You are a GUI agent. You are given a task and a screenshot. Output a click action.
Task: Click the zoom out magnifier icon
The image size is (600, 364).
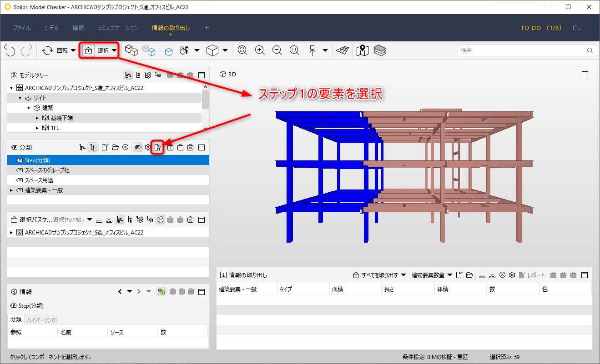tap(277, 50)
